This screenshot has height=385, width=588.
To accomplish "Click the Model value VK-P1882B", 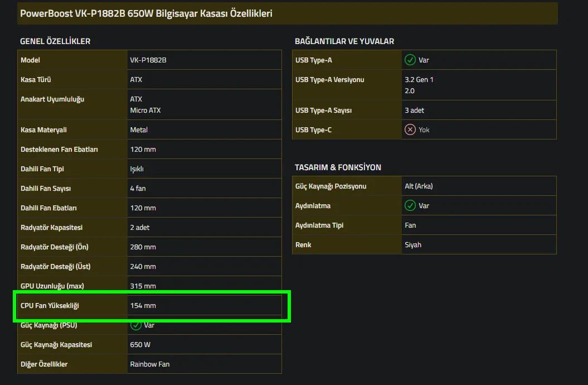I will [x=148, y=60].
